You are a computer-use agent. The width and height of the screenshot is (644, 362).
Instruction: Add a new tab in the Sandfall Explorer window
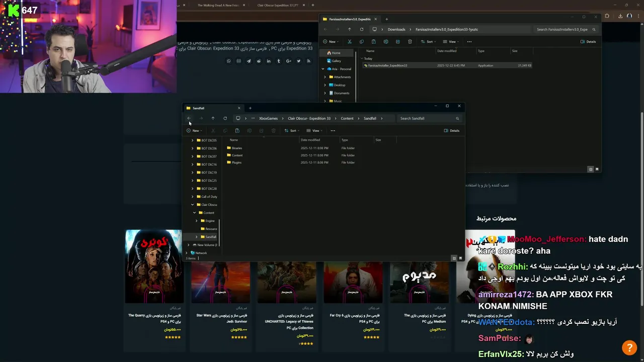tap(250, 108)
